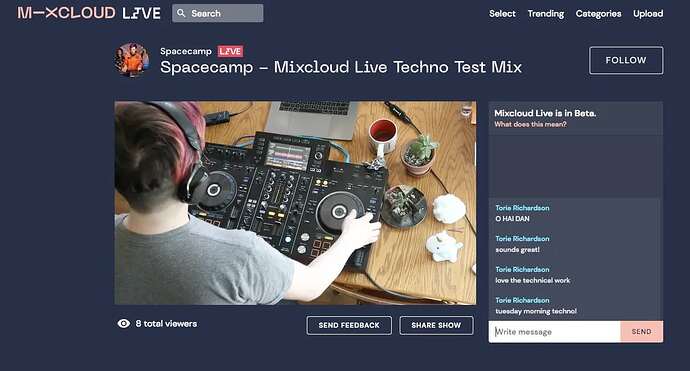This screenshot has width=690, height=371.
Task: Open the Trending page
Action: (x=546, y=14)
